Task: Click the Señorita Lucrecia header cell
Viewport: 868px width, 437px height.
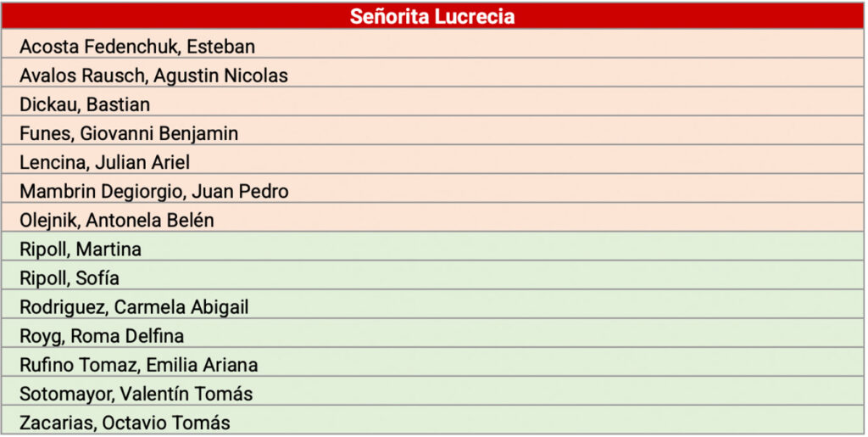Action: (x=432, y=17)
